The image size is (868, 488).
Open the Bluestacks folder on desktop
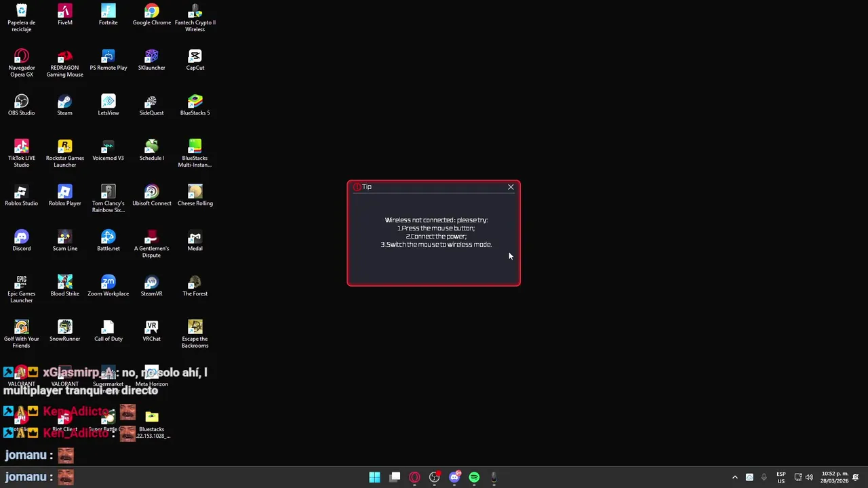[x=151, y=424]
